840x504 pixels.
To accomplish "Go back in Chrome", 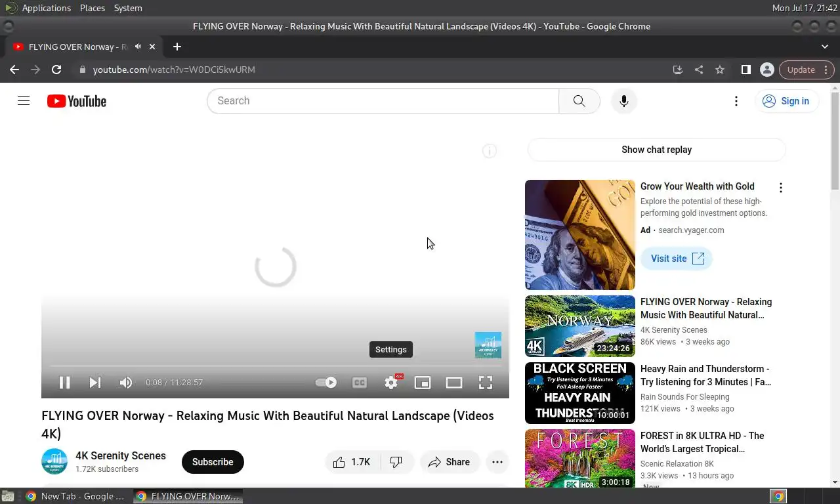I will (x=14, y=70).
